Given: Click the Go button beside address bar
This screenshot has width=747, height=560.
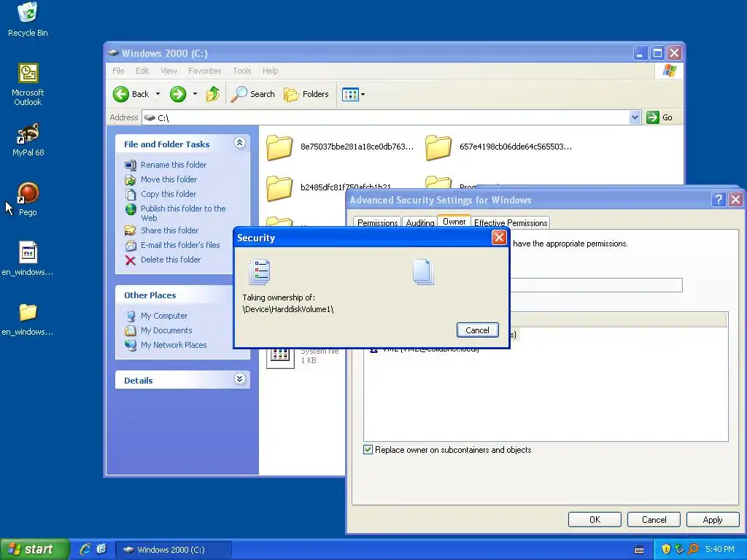Looking at the screenshot, I should coord(659,117).
